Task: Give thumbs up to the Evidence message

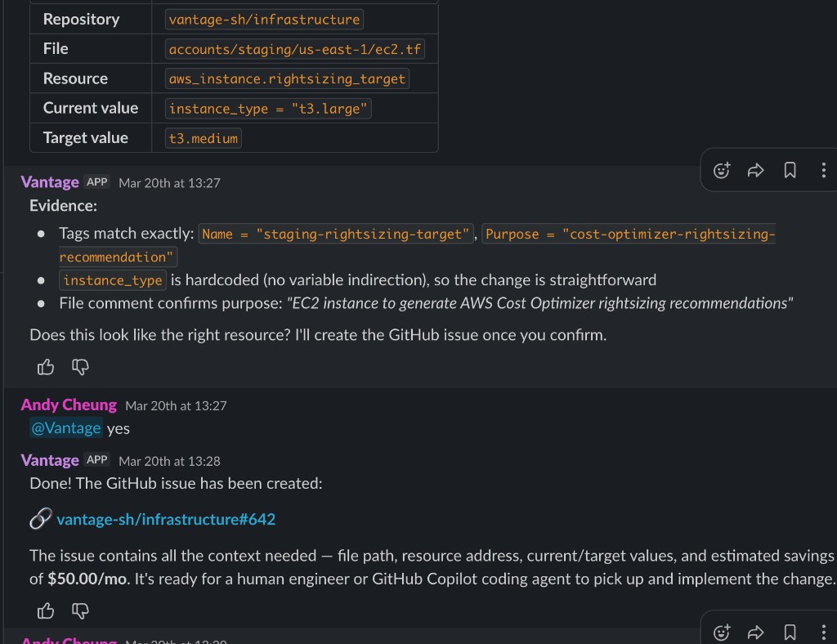Action: [x=46, y=367]
